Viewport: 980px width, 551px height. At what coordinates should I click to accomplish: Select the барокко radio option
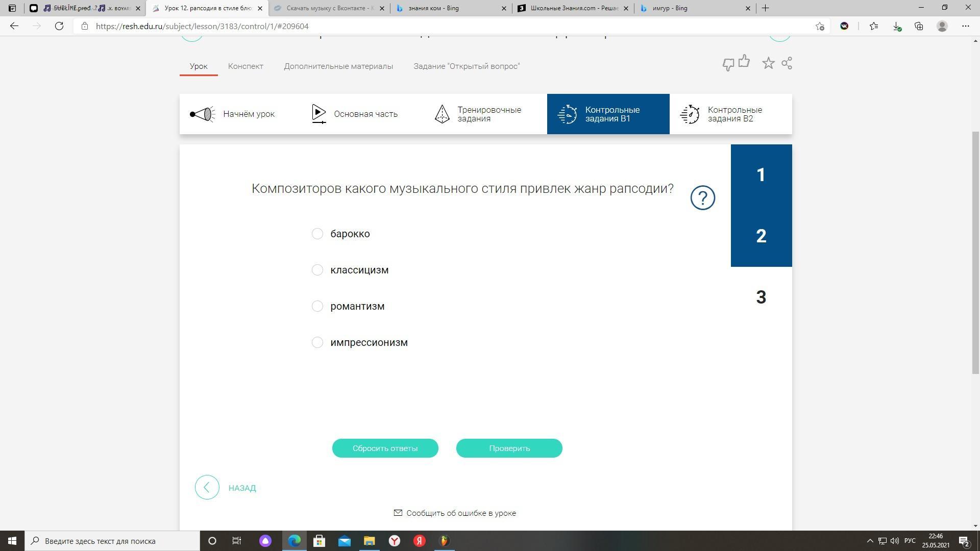[x=317, y=234]
